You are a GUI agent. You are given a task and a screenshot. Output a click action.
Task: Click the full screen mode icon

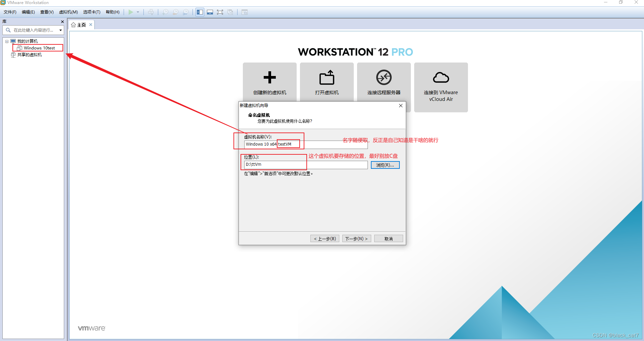220,12
